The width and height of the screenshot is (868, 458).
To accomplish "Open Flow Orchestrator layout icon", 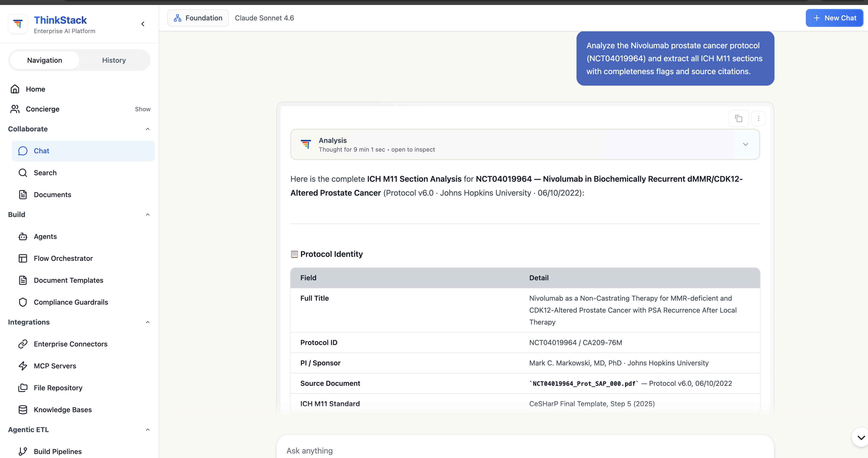I will 23,258.
